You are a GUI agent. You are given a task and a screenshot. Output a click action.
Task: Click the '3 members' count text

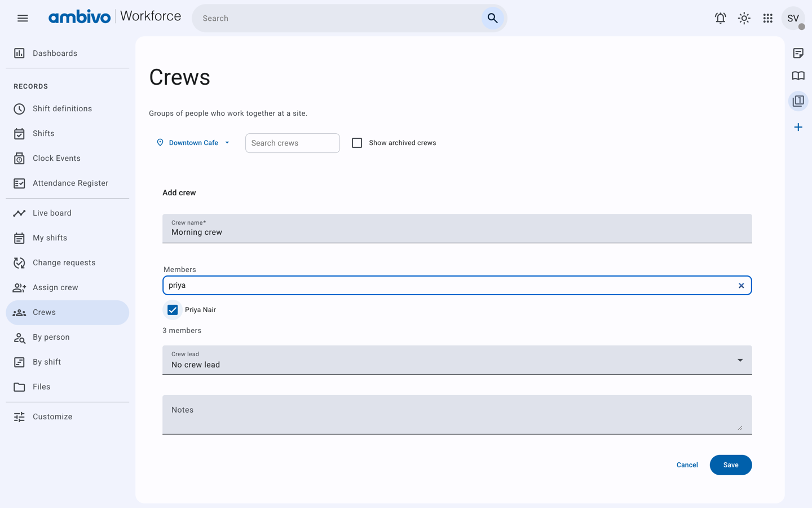182,331
